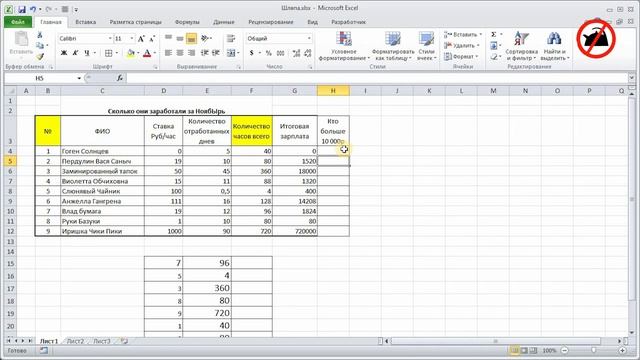Open the font size 11 dropdown
The width and height of the screenshot is (640, 360).
click(132, 38)
